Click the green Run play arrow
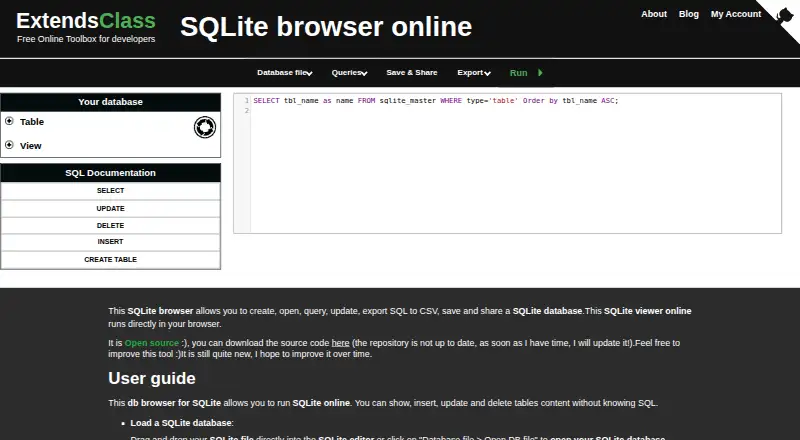The height and width of the screenshot is (440, 800). tap(540, 72)
